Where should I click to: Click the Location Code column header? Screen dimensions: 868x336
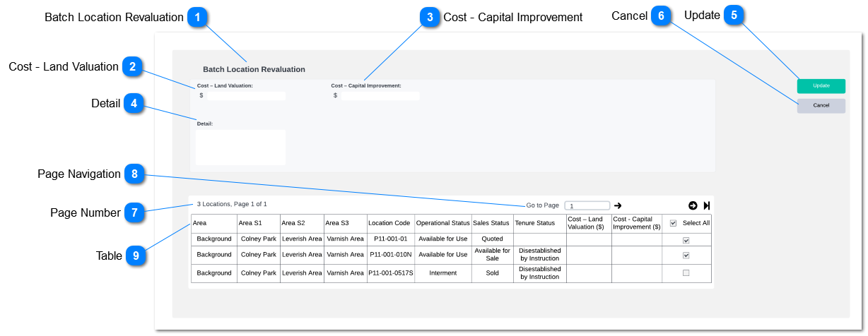coord(390,223)
